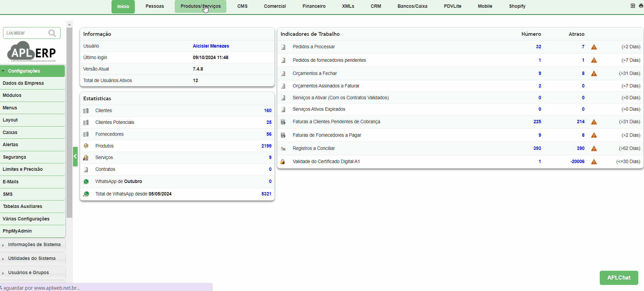Viewport: 644px width, 291px height.
Task: Click Registros a Conciliar number 393
Action: (537, 149)
